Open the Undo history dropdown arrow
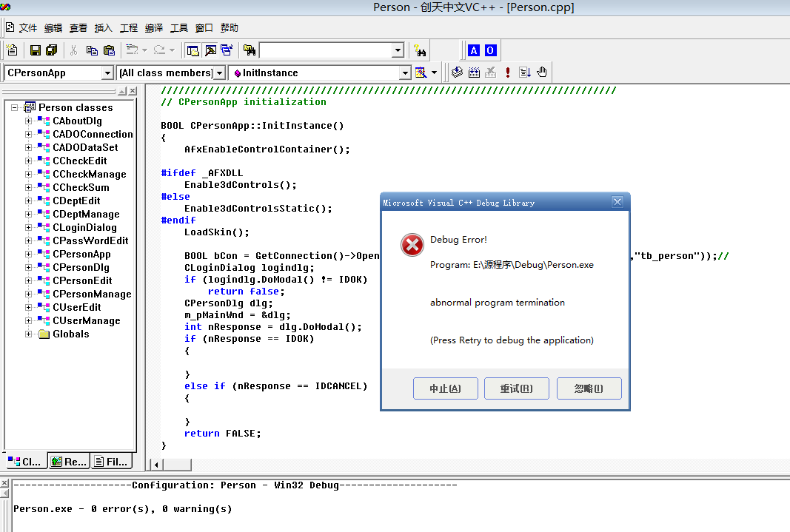790x532 pixels. point(144,50)
